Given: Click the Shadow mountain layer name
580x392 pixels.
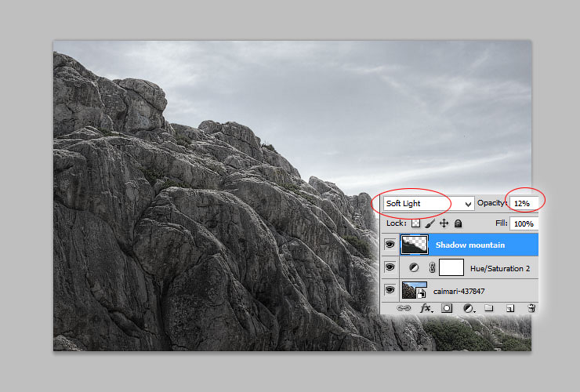Looking at the screenshot, I should (x=469, y=245).
